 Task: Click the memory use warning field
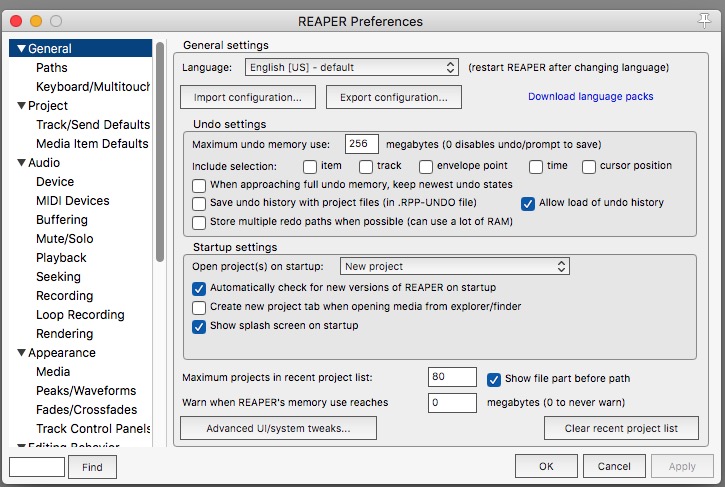pyautogui.click(x=452, y=403)
